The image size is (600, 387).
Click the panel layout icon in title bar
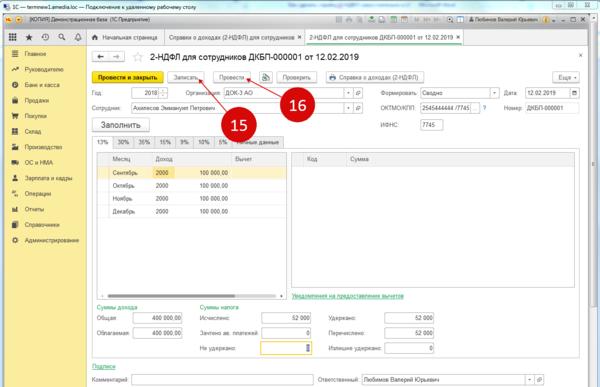(x=460, y=20)
